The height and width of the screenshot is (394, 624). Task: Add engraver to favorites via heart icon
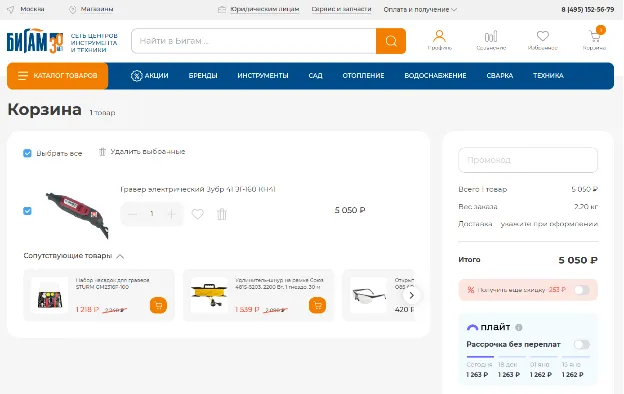[x=197, y=214]
